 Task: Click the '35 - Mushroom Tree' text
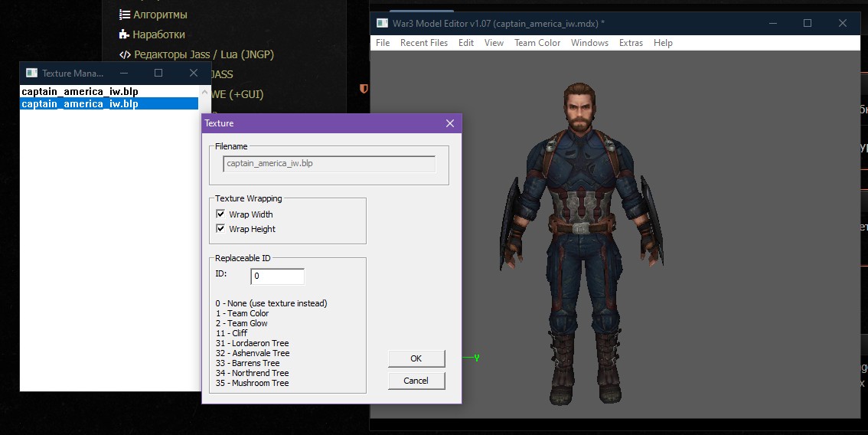tap(253, 383)
